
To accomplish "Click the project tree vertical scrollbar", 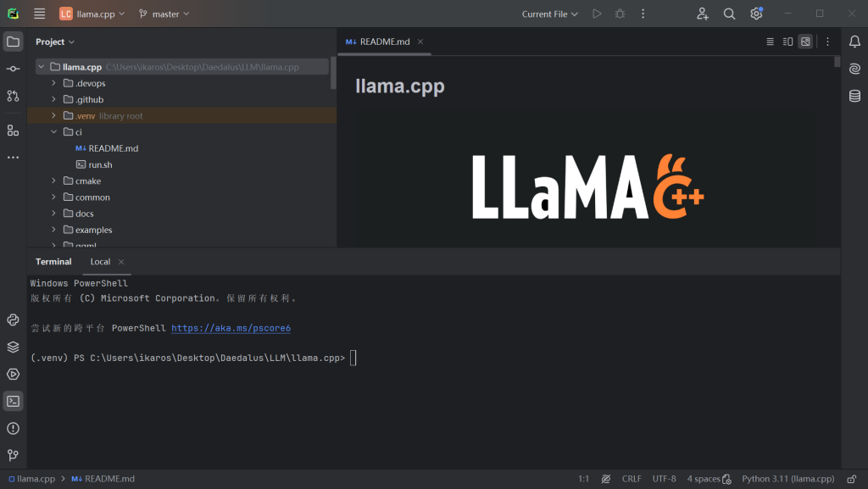I will (333, 73).
